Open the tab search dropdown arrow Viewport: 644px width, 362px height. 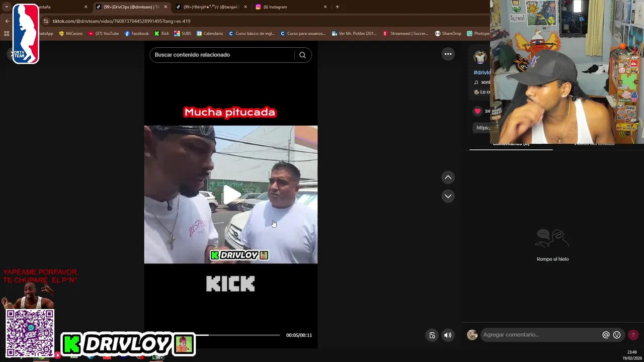coord(7,7)
